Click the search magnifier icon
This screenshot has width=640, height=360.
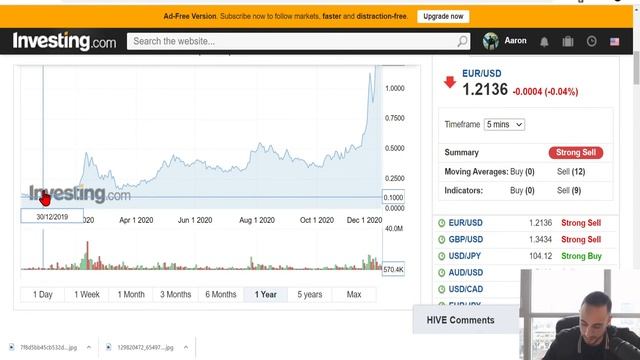pyautogui.click(x=462, y=41)
